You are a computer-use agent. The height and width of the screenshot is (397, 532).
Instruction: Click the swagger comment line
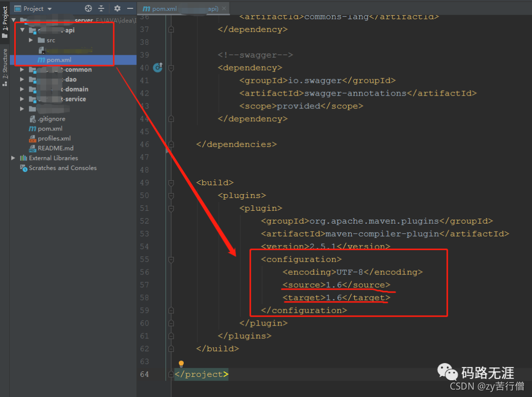[x=255, y=55]
